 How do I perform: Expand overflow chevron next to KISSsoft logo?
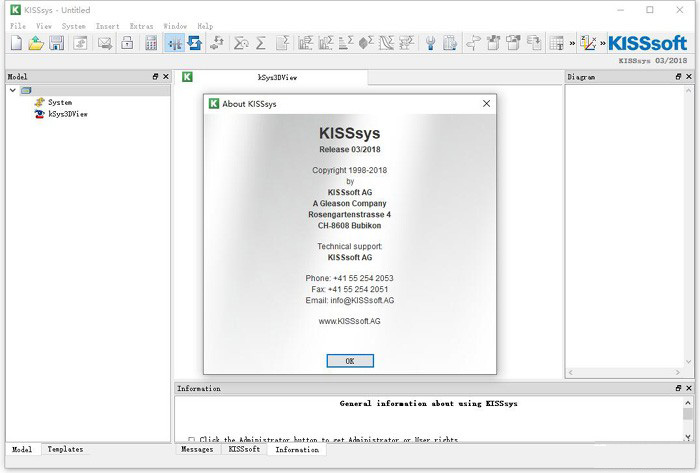(x=603, y=44)
